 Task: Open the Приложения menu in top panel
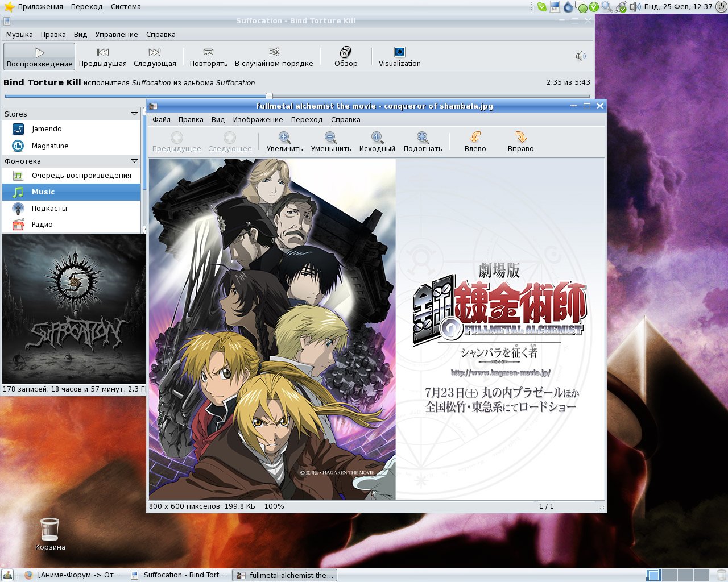tap(40, 7)
